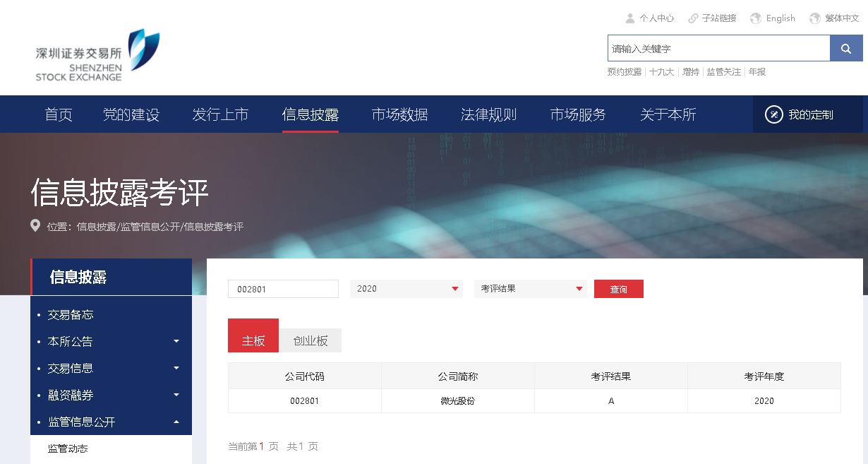Expand the 本所公告 arrow
Image resolution: width=868 pixels, height=464 pixels.
176,341
